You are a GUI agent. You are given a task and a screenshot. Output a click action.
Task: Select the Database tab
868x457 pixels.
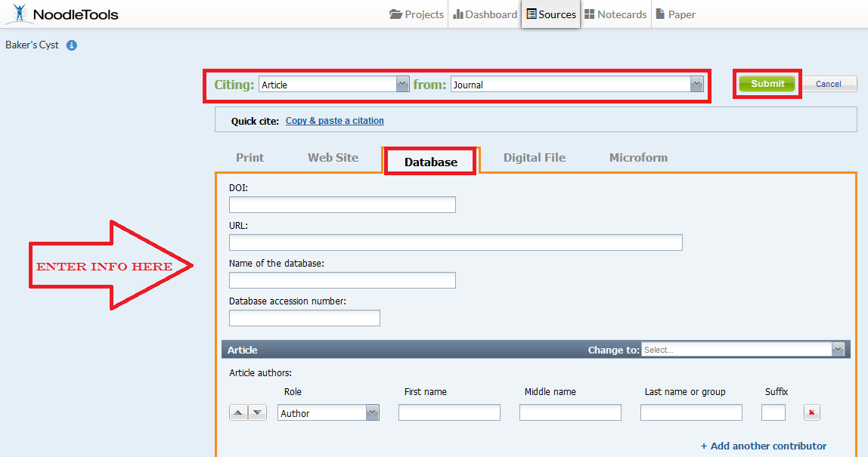pyautogui.click(x=431, y=162)
